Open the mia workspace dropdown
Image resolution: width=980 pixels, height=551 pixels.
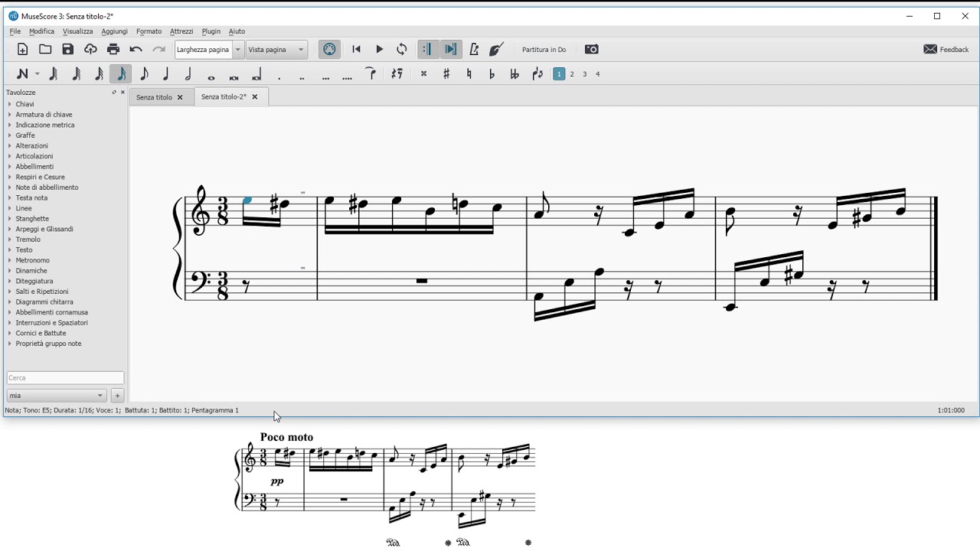[x=57, y=396]
